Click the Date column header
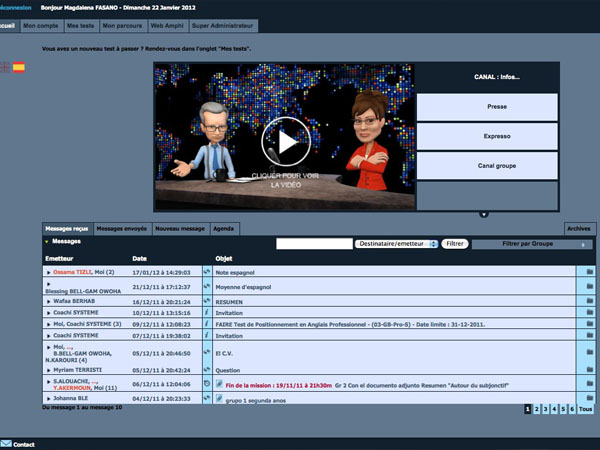 140,259
